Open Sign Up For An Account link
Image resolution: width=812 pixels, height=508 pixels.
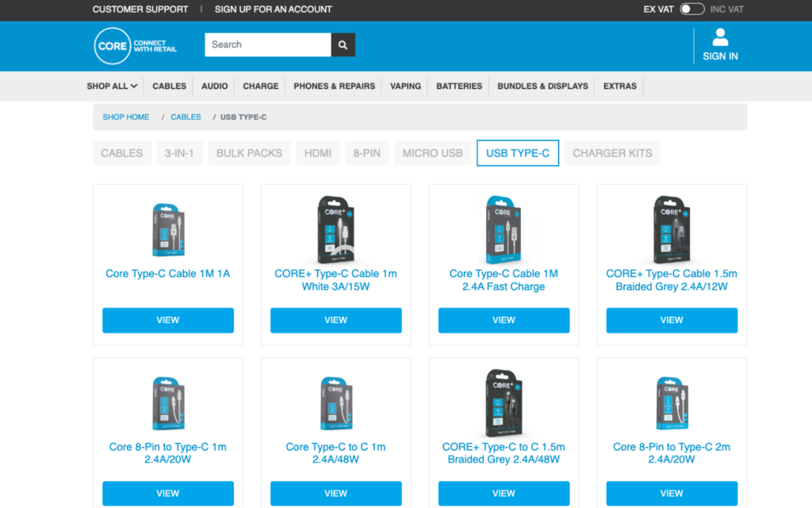click(x=274, y=10)
